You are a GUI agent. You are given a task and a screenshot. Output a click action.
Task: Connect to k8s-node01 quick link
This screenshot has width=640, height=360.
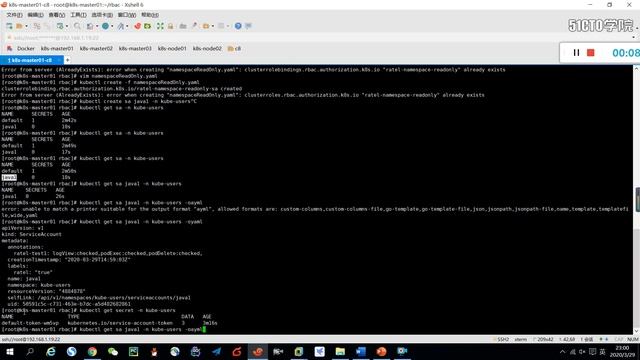pyautogui.click(x=172, y=49)
